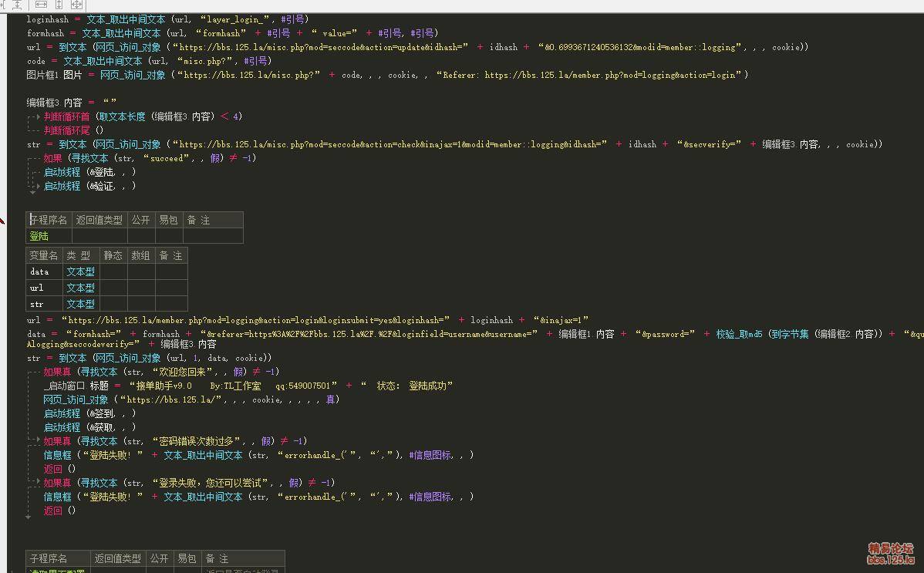Click the make same size toolbar icon
This screenshot has height=573, width=924.
point(76,5)
